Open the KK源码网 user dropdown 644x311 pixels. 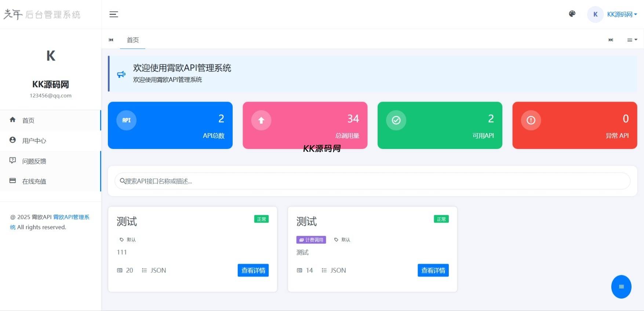622,14
